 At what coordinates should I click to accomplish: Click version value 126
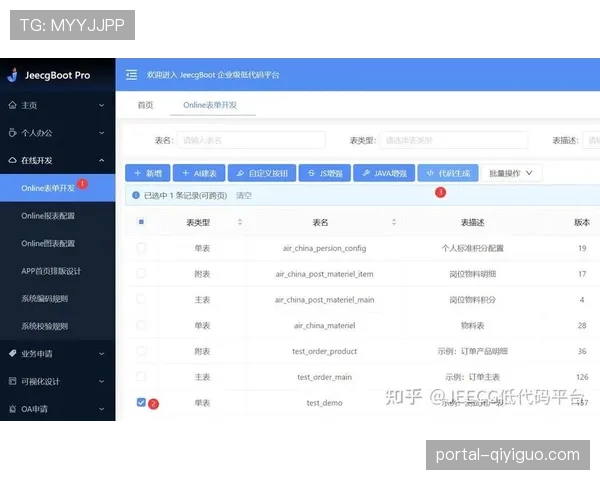(582, 377)
